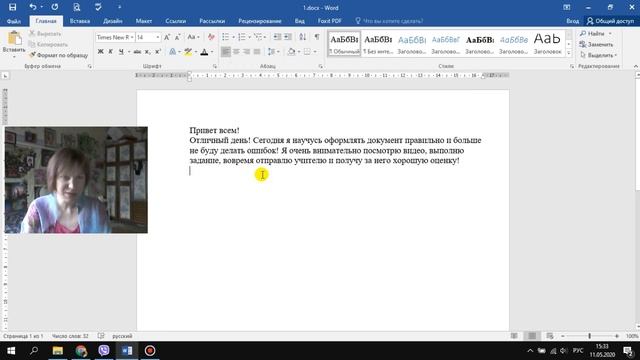Open Viber from the taskbar
Screen dimensions: 640x360
point(104,351)
